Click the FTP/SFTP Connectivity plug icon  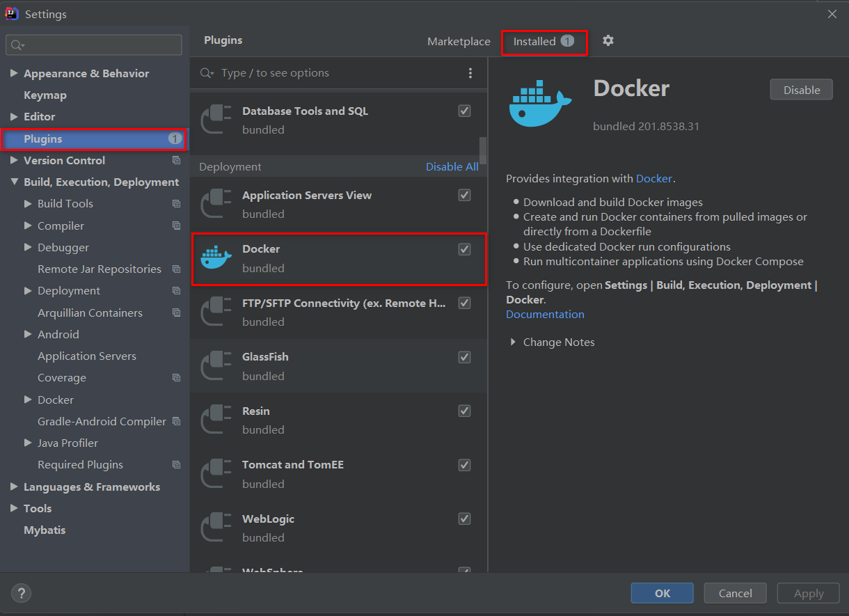[x=216, y=312]
